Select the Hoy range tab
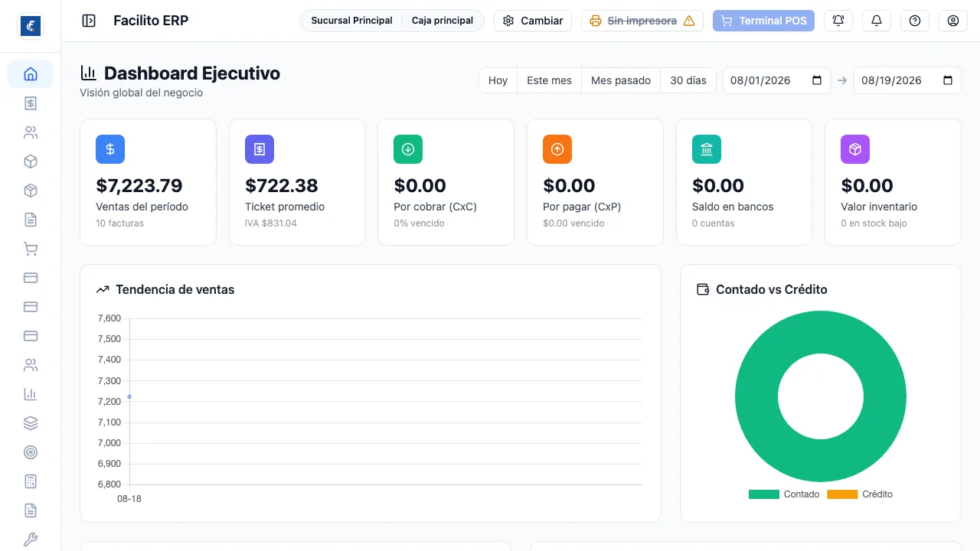Screen dimensions: 980x551 tap(498, 80)
